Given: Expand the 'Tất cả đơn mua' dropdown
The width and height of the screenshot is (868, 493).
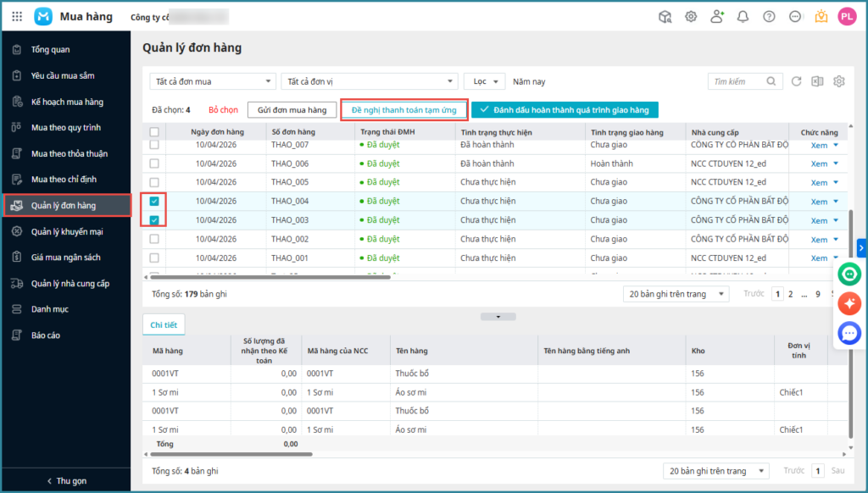Looking at the screenshot, I should click(x=213, y=81).
